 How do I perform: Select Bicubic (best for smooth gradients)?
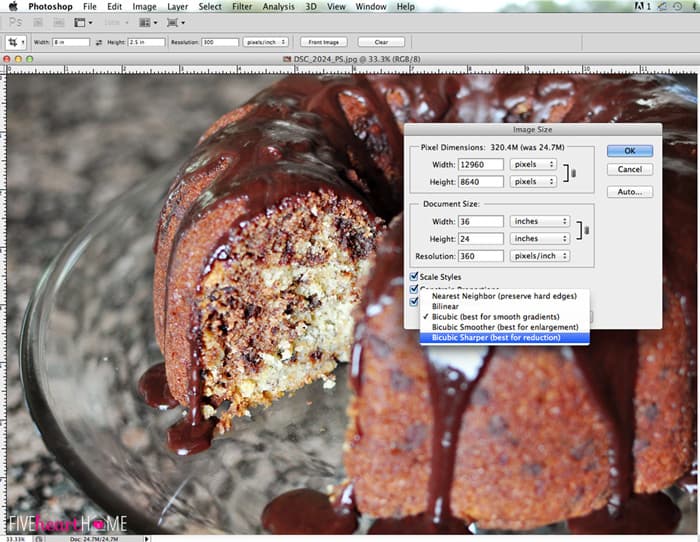pos(504,317)
